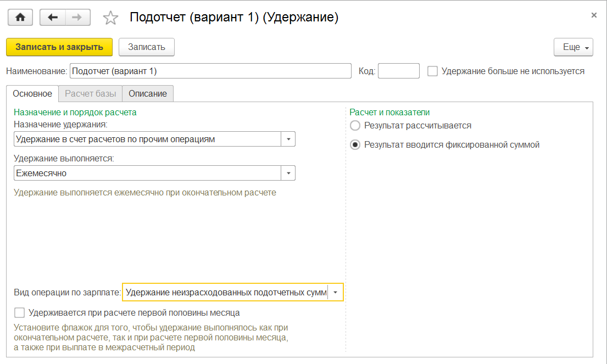Check 'Удерживается при расчете первой половины месяца'
The image size is (607, 364).
(x=20, y=313)
